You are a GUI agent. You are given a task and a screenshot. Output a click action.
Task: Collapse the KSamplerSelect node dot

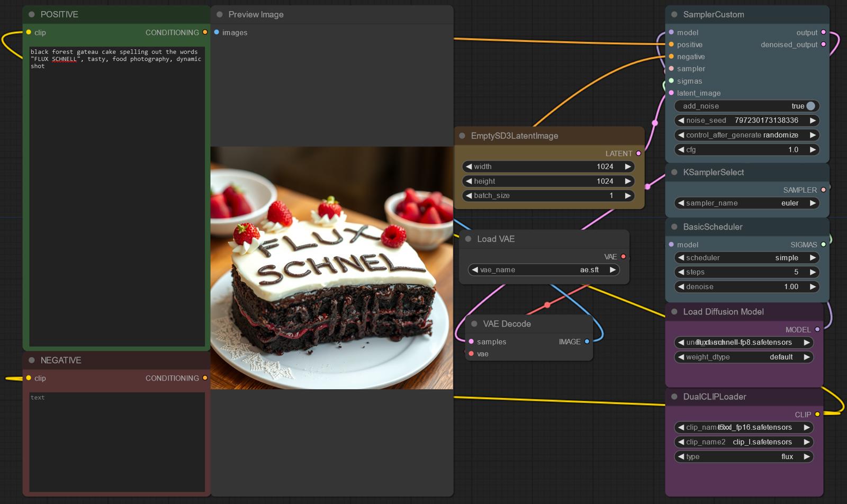[x=674, y=172]
